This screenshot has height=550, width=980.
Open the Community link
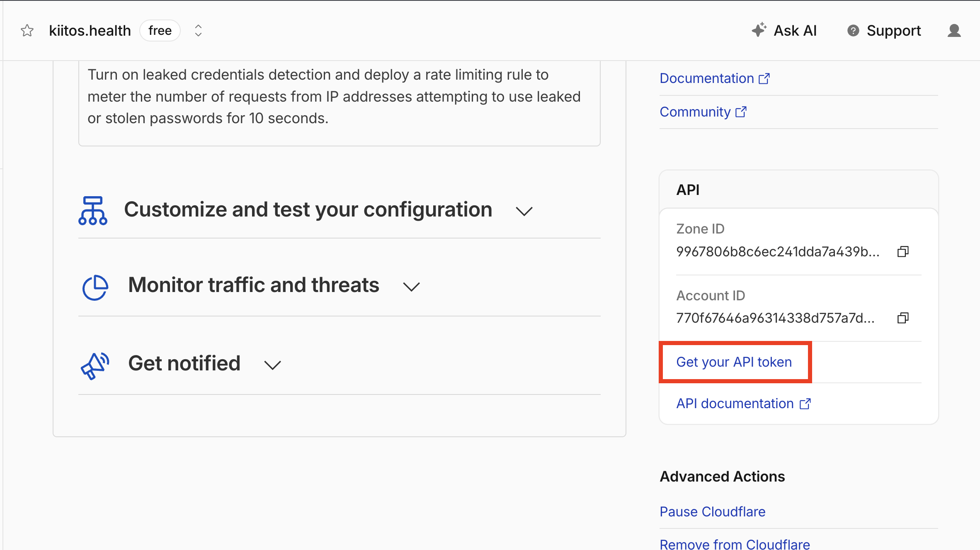pos(703,112)
